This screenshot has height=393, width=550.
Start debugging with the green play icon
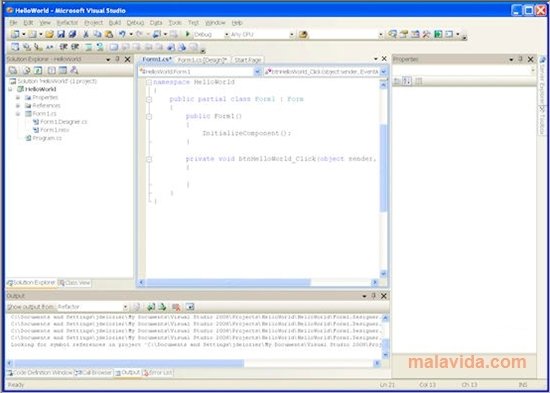[x=188, y=34]
